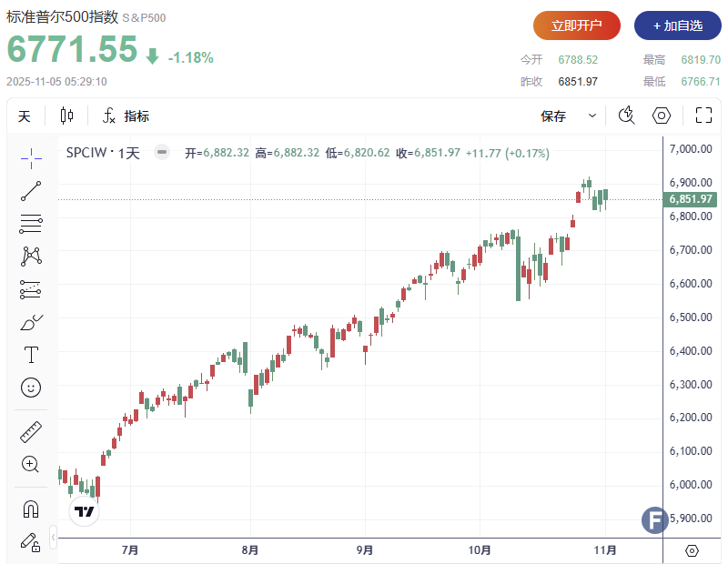This screenshot has height=564, width=728.
Task: Open the Fibonacci retracement tool
Action: (x=31, y=223)
